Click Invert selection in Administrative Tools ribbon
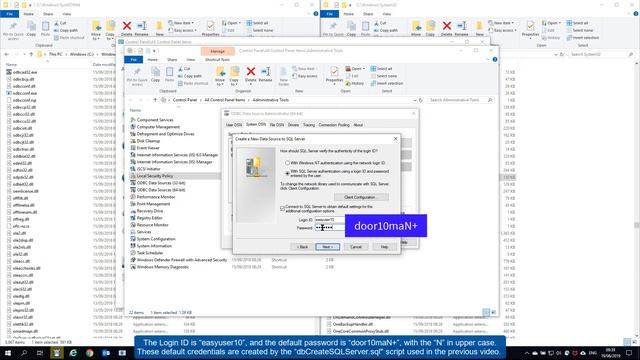Viewport: 640px width, 360px height. tap(387, 83)
